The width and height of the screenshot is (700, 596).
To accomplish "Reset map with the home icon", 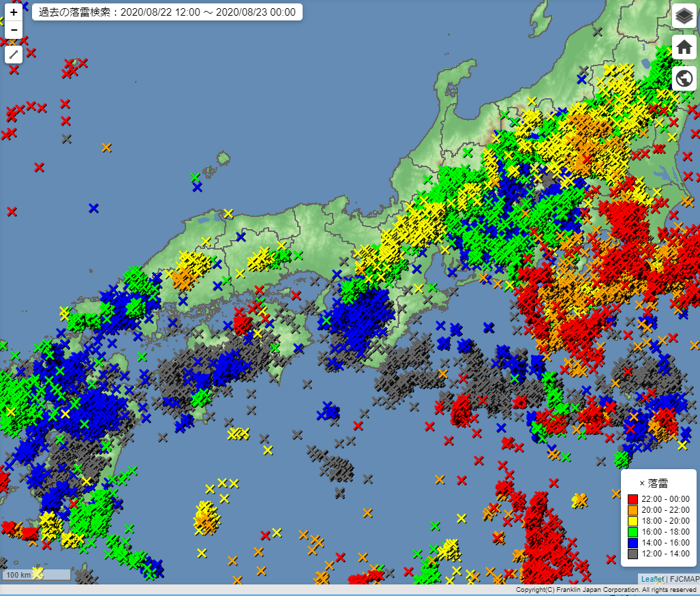I will pyautogui.click(x=684, y=47).
